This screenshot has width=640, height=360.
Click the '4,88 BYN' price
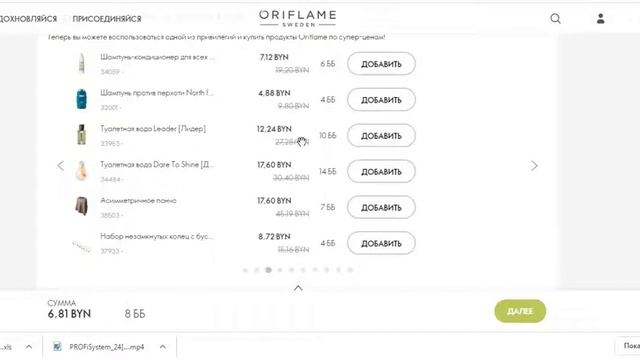pyautogui.click(x=274, y=93)
